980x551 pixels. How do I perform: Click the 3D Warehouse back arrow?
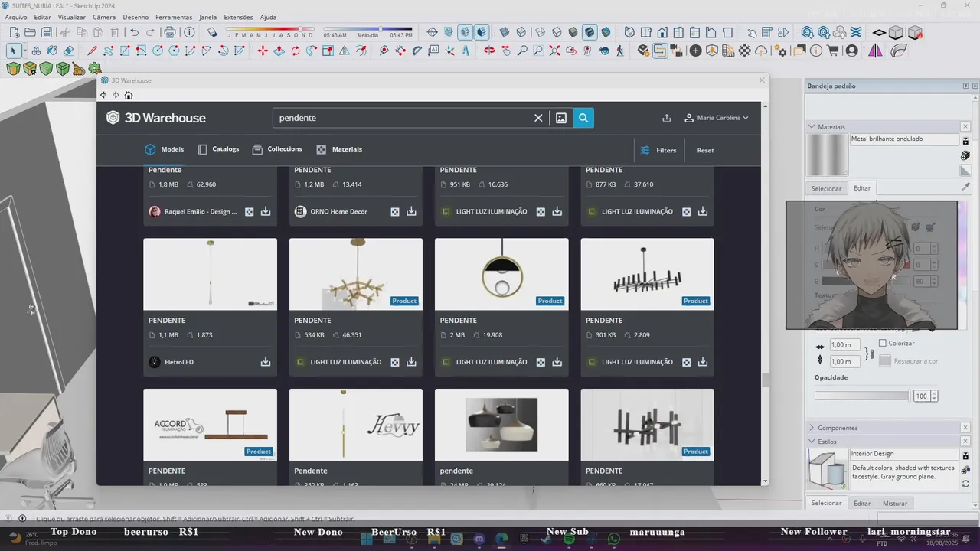(x=103, y=95)
